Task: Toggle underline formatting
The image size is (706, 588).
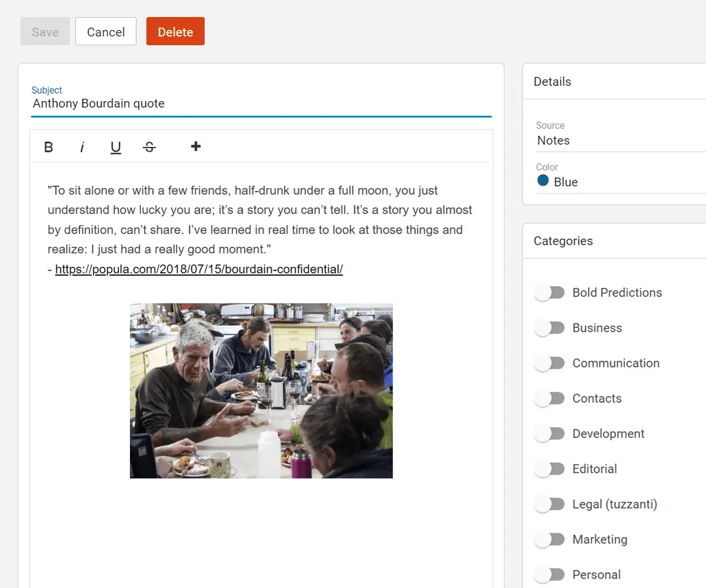Action: [x=116, y=147]
